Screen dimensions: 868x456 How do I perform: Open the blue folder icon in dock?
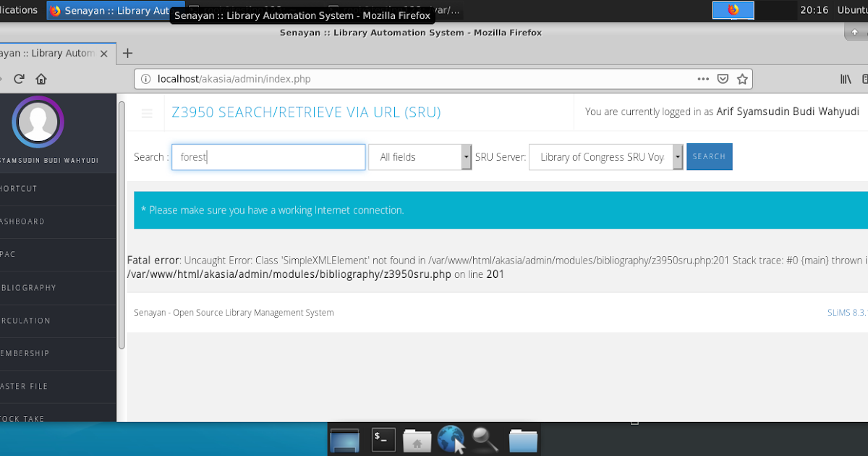click(x=523, y=440)
